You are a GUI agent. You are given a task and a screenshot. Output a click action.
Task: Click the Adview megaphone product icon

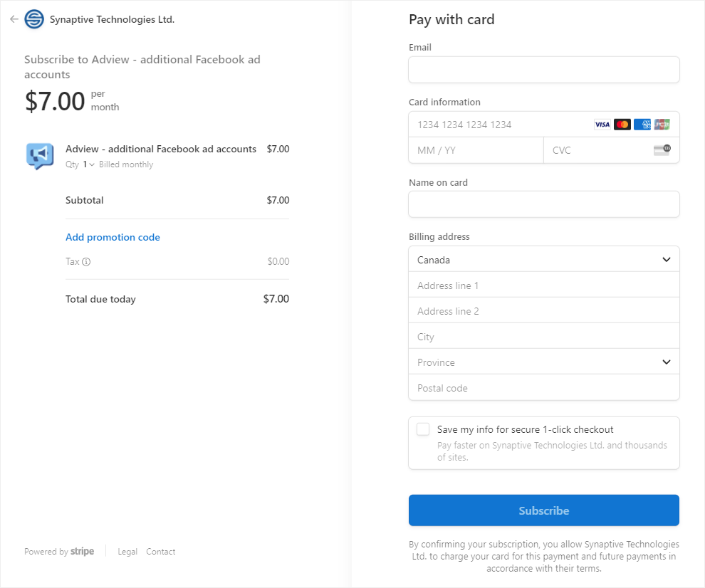point(40,156)
